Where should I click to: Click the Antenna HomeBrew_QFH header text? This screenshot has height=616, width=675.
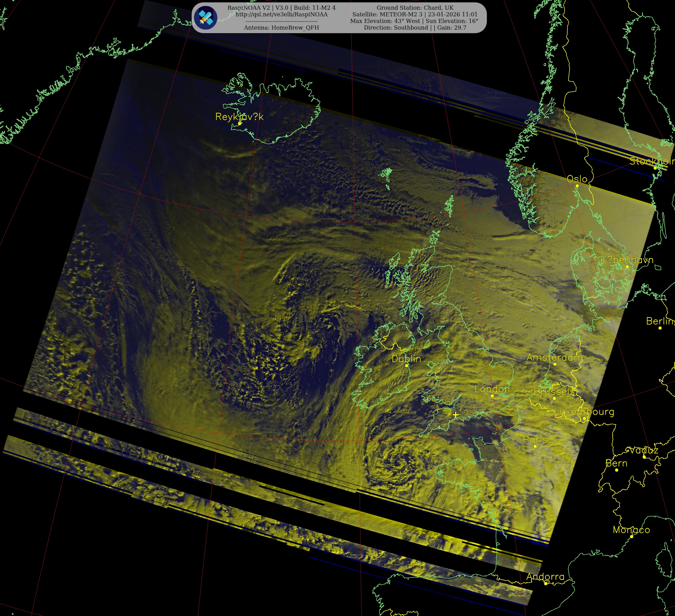(x=281, y=28)
